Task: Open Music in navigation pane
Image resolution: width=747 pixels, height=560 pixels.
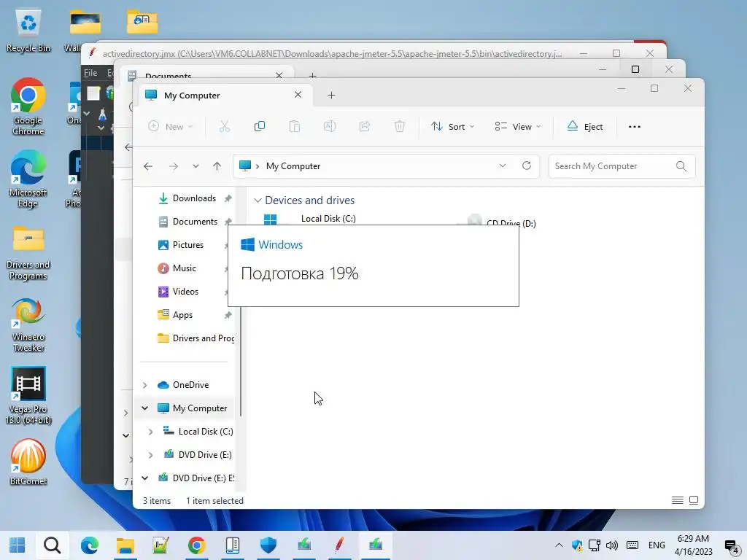Action: (x=185, y=268)
